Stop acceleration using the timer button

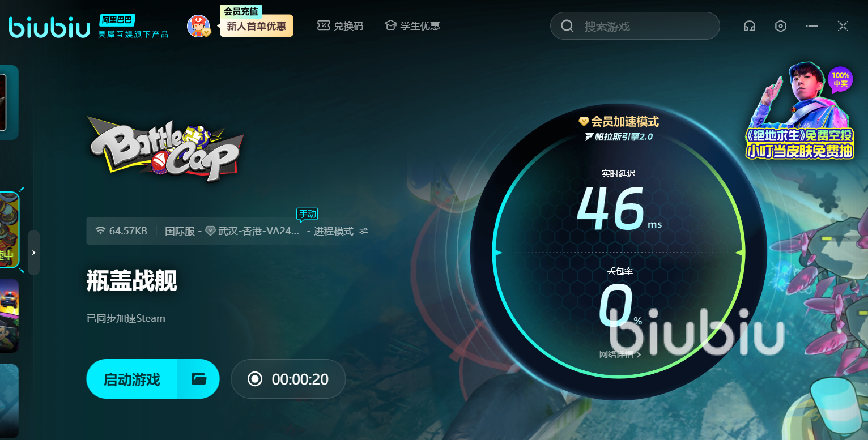288,379
